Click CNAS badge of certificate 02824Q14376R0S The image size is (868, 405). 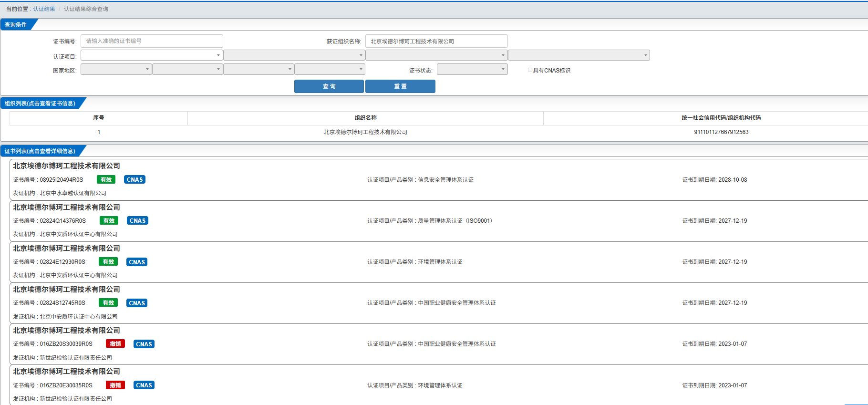coord(138,221)
